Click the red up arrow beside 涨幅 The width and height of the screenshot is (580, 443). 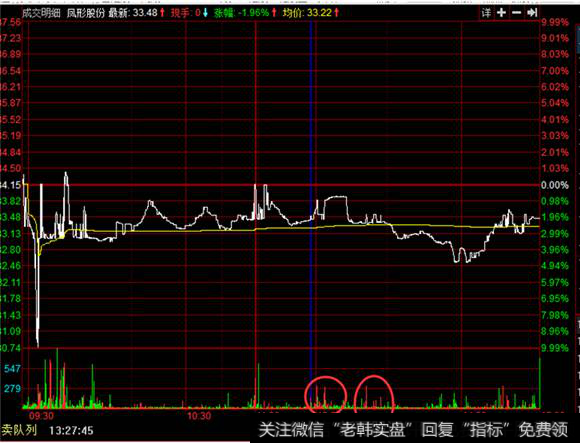tap(274, 13)
